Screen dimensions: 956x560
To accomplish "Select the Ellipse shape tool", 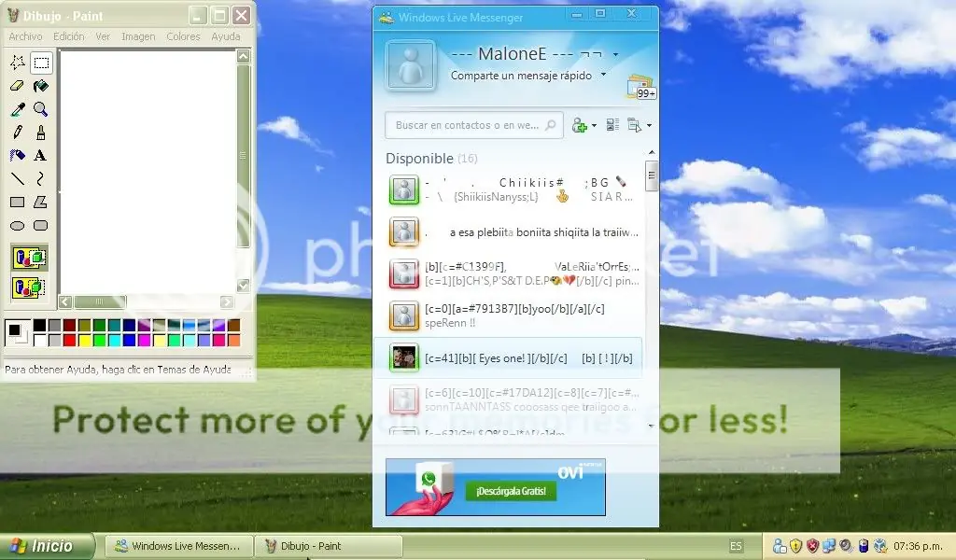I will 17,226.
